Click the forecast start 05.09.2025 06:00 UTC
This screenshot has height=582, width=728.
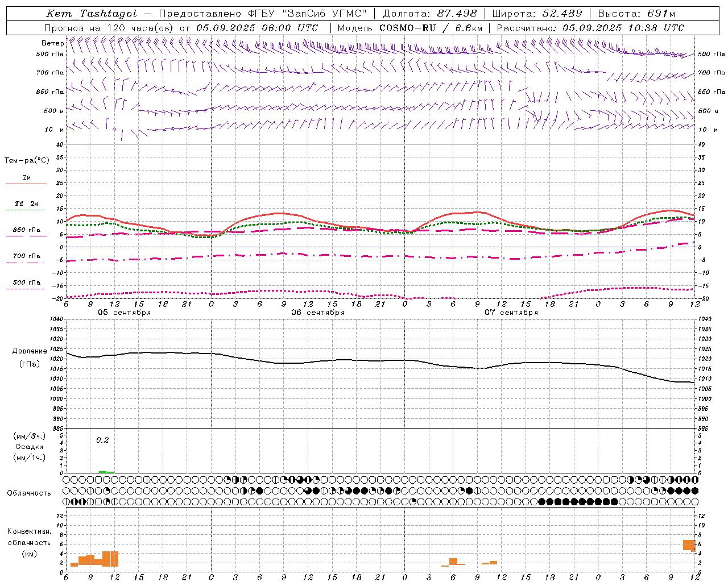click(x=257, y=28)
